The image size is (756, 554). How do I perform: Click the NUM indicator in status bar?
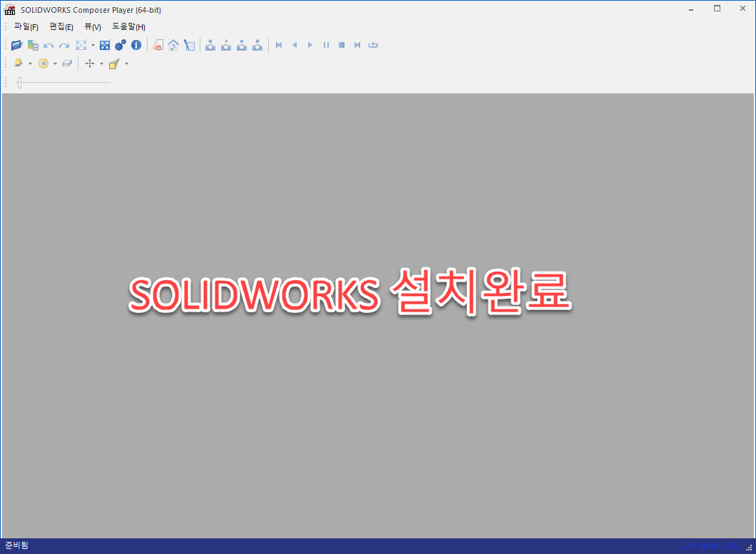(709, 546)
